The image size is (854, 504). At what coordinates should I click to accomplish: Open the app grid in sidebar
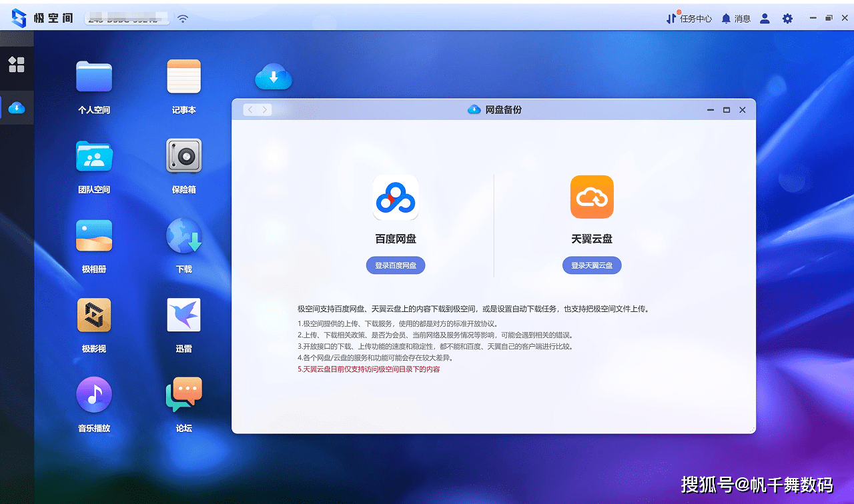(17, 65)
